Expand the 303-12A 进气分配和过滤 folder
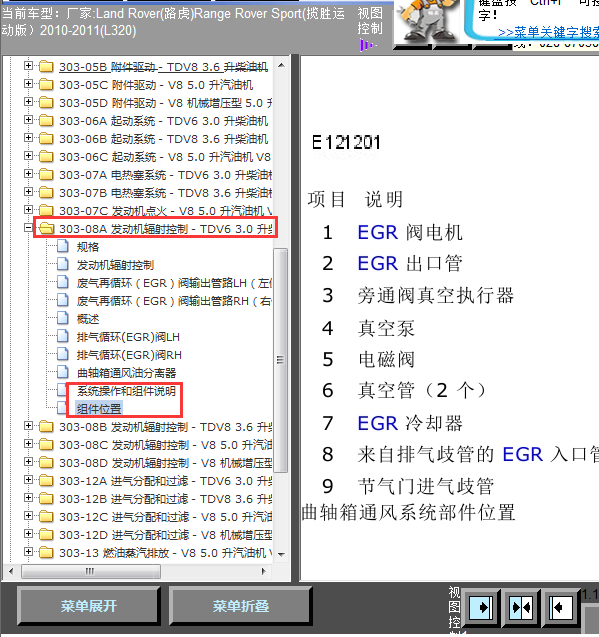The height and width of the screenshot is (637, 599). click(28, 480)
